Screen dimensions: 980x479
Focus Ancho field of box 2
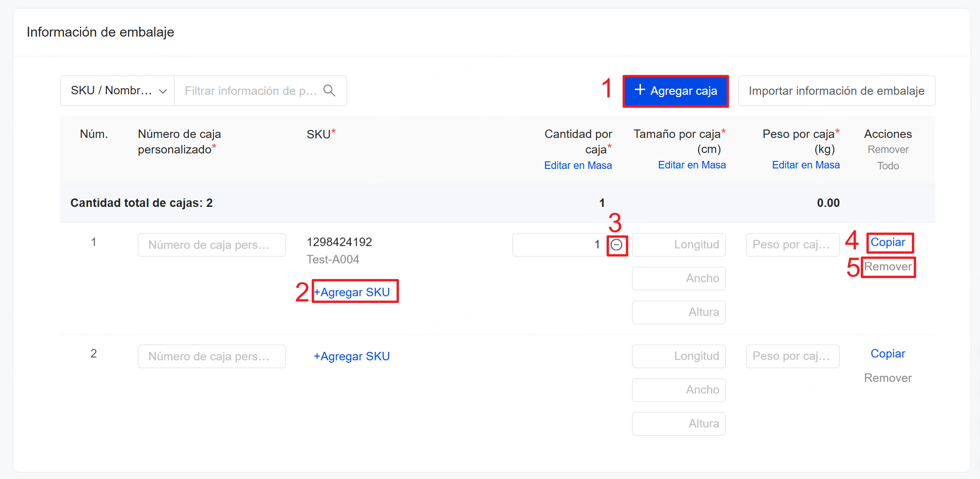(x=679, y=390)
